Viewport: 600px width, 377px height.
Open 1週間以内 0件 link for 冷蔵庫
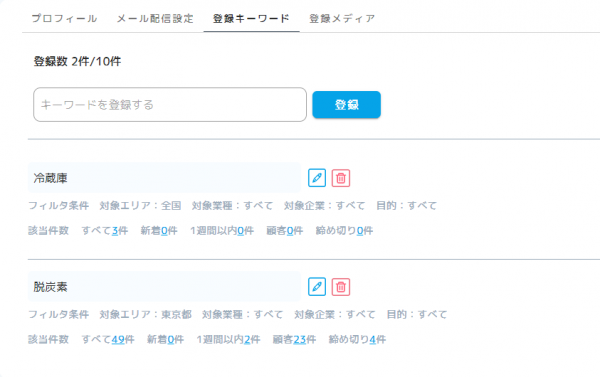[241, 231]
